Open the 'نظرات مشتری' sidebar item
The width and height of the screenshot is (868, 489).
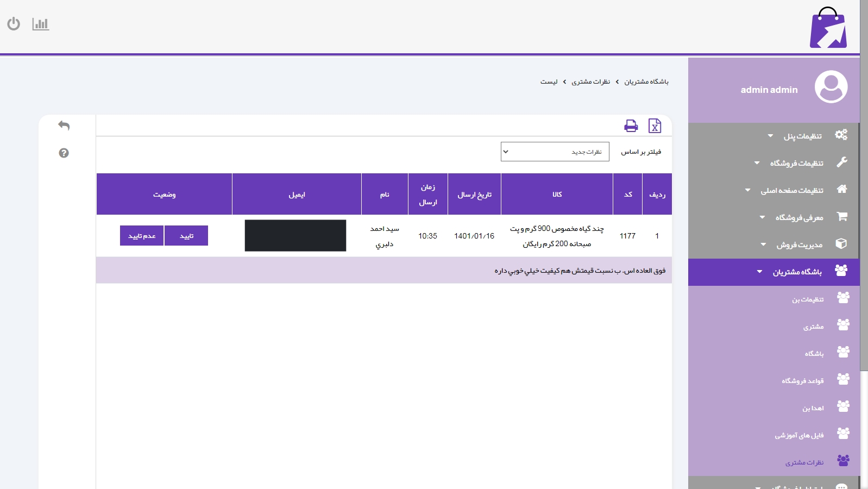tap(804, 462)
